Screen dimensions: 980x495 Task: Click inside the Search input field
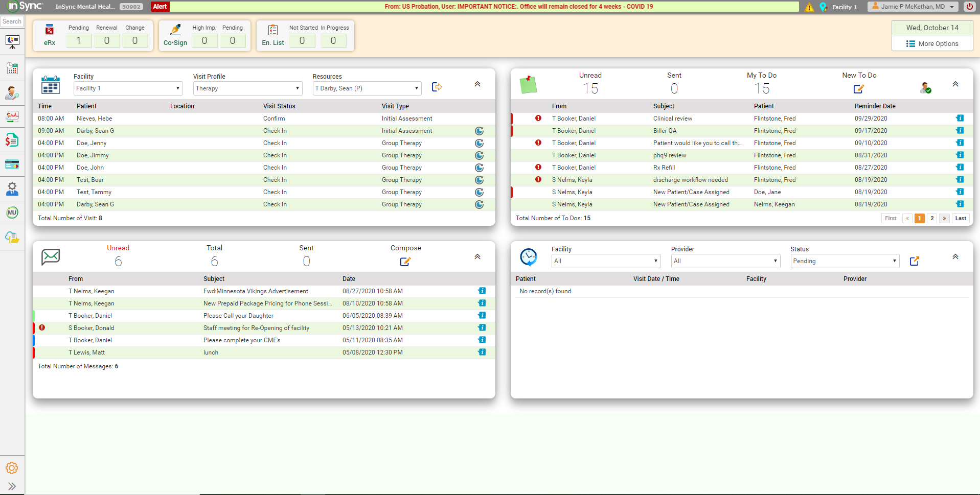12,21
